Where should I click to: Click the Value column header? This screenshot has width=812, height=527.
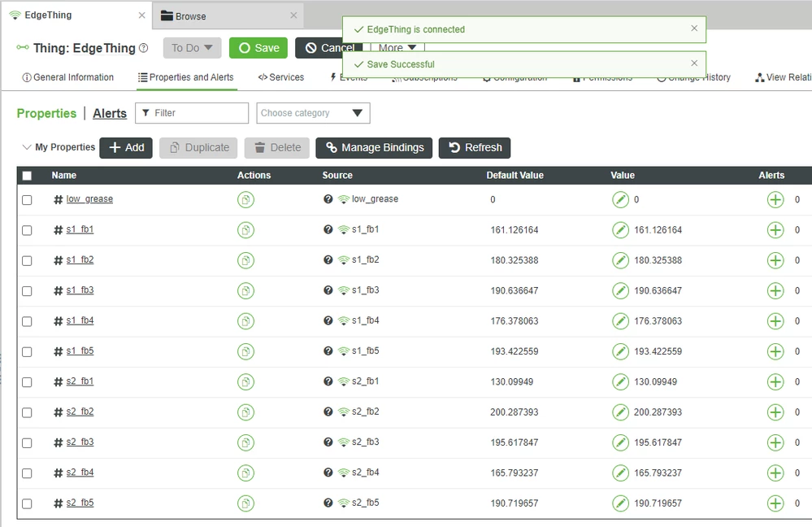(x=623, y=175)
